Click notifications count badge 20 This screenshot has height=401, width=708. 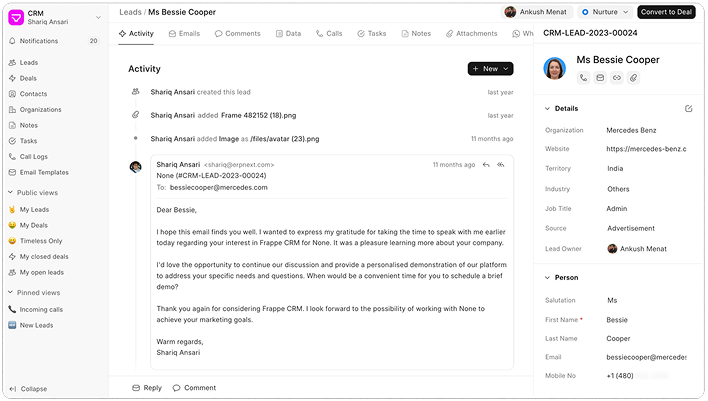pos(93,41)
